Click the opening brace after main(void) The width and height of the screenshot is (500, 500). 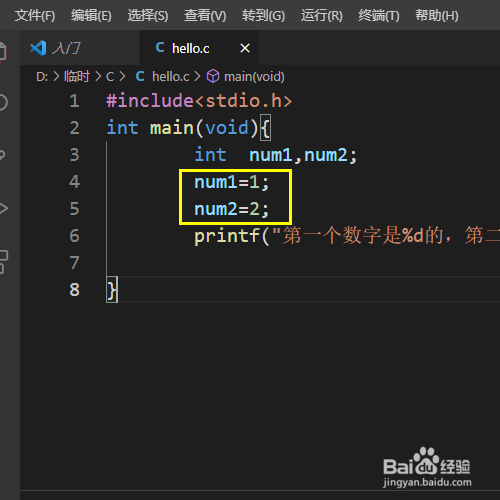coord(265,128)
